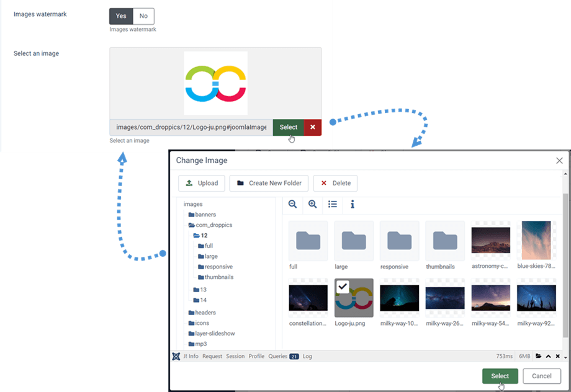Open the Session tab in debug bar
Screen dimensions: 571x392
click(235, 357)
